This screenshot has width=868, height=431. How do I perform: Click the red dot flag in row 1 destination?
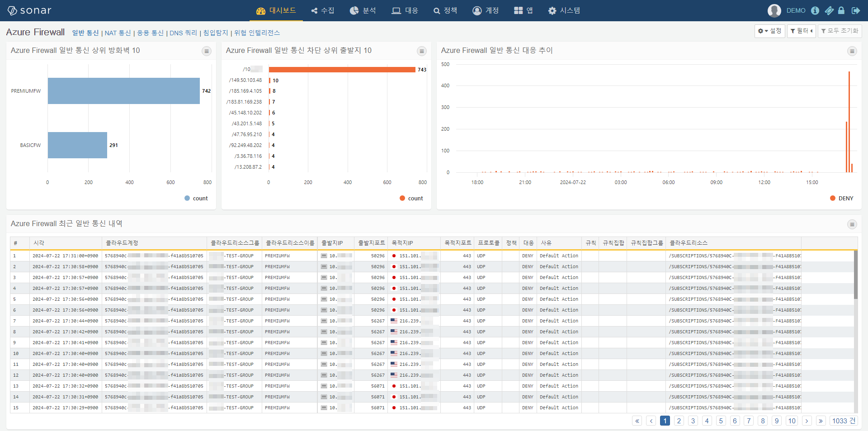tap(394, 256)
